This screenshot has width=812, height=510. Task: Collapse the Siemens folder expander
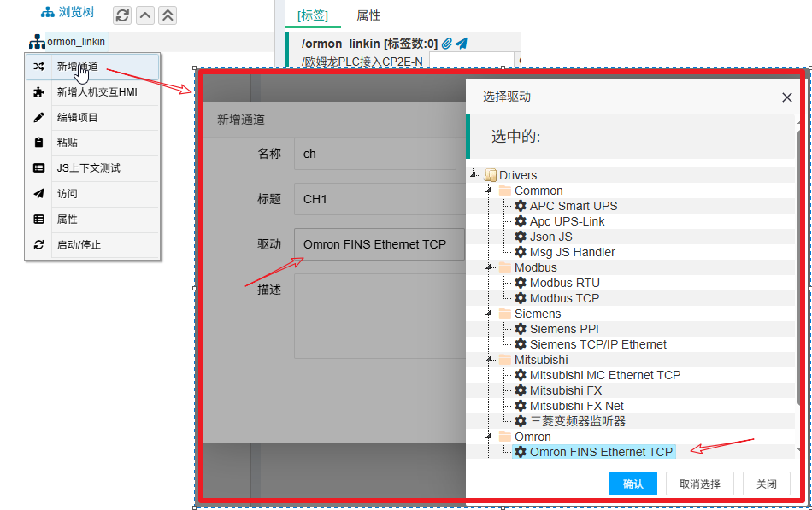pyautogui.click(x=490, y=314)
